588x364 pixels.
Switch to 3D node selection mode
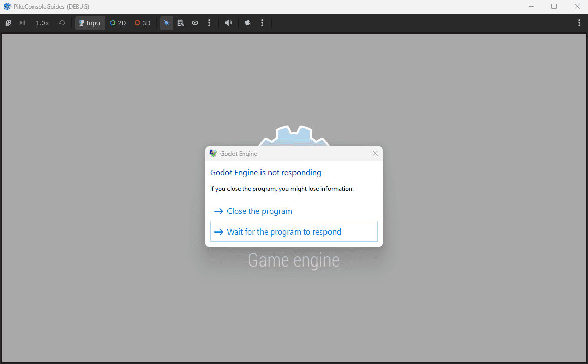click(143, 23)
